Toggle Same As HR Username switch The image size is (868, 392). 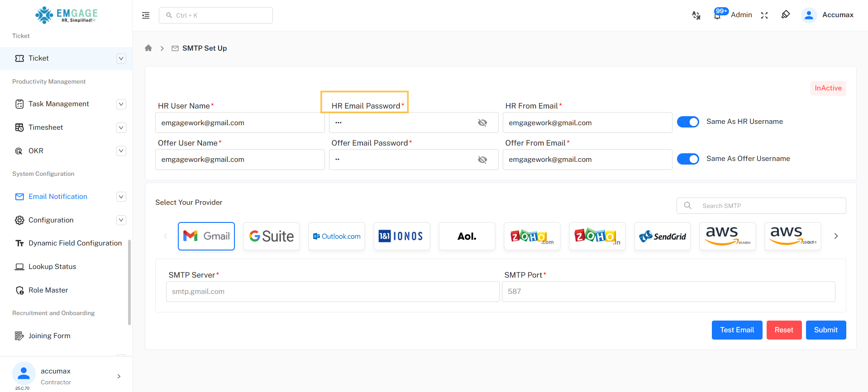point(688,122)
